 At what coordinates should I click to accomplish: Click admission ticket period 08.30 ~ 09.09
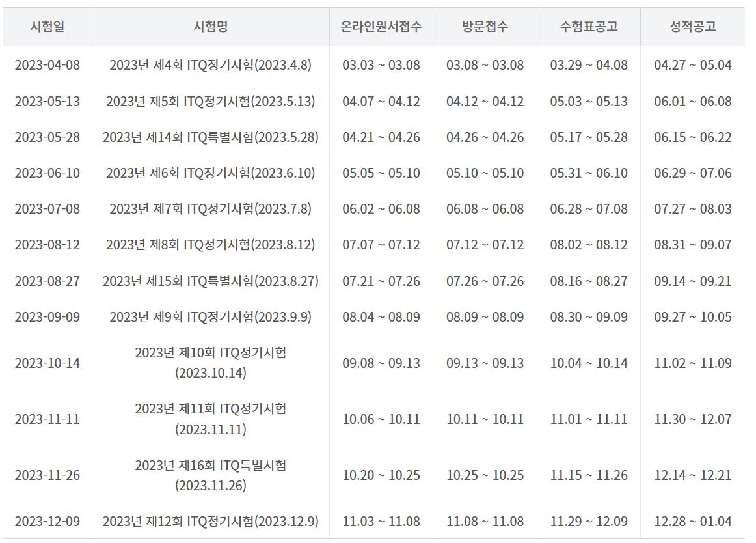pyautogui.click(x=589, y=316)
